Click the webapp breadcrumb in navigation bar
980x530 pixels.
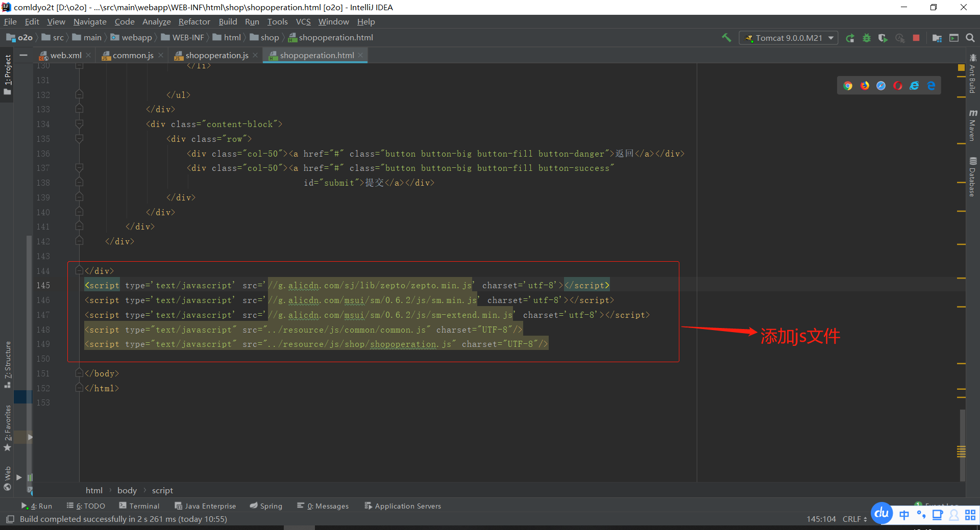point(131,38)
